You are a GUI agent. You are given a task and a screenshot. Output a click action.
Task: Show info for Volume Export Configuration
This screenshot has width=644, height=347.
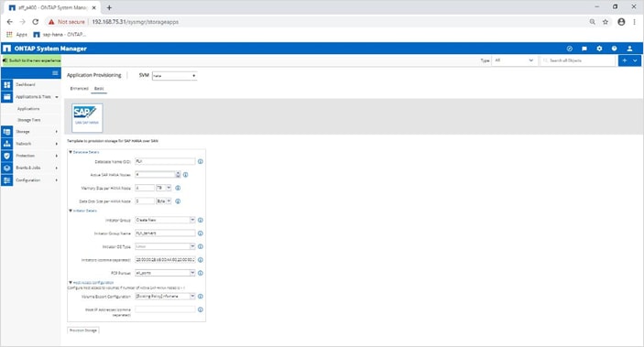pos(201,296)
